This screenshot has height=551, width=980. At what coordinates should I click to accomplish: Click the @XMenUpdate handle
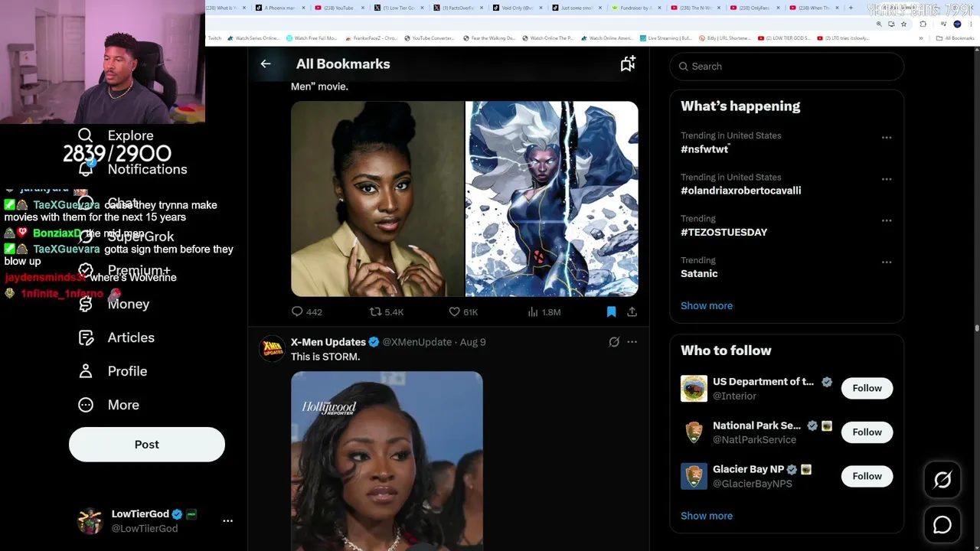[416, 342]
